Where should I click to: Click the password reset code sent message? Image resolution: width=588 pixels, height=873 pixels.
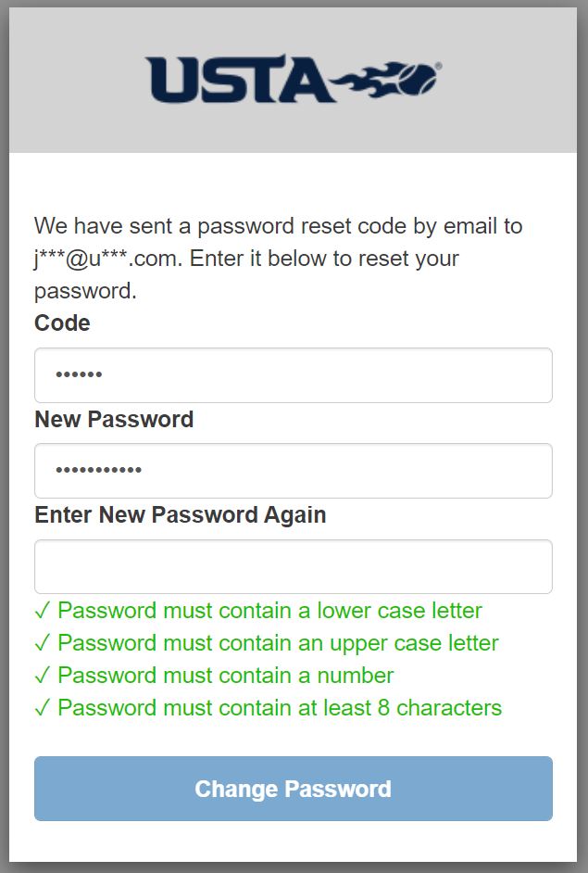278,259
